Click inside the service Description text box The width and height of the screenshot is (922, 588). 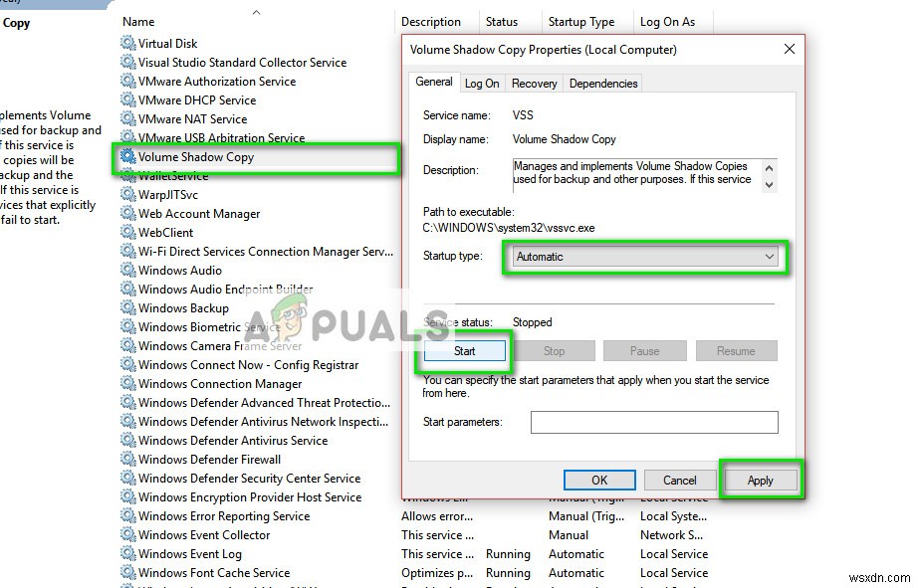[637, 175]
